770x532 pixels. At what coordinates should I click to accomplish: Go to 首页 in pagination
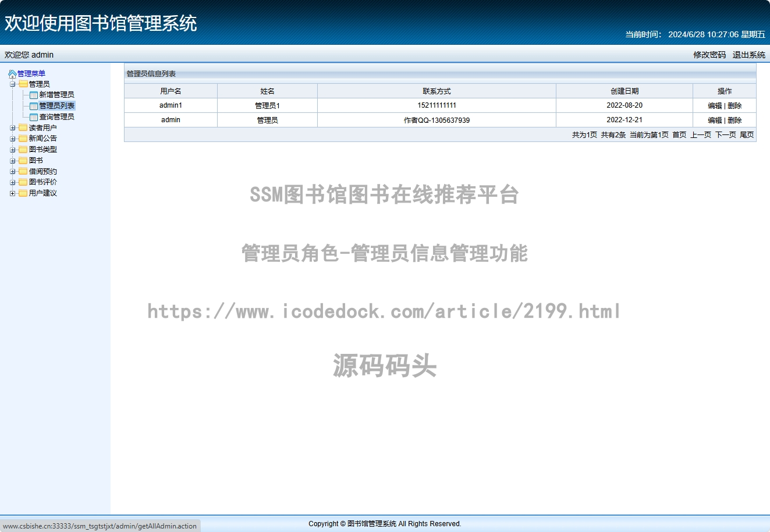pos(679,135)
